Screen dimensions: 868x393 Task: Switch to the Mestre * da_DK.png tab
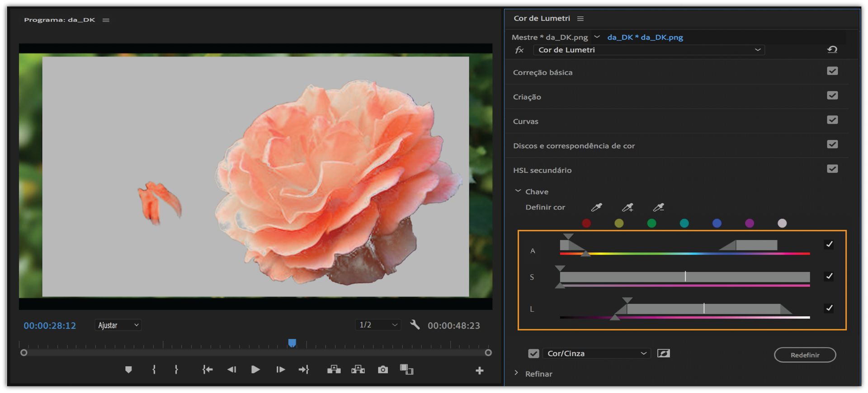550,37
